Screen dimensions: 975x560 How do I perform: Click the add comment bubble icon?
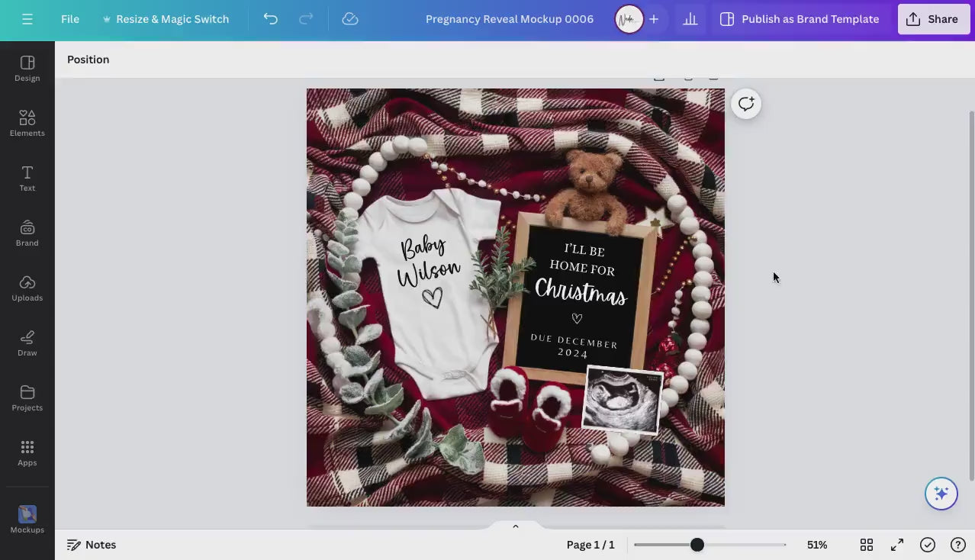746,104
